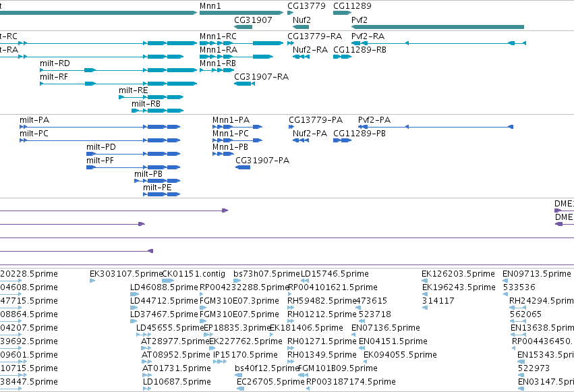Screen dimensions: 574x392
Task: Select the Nuf2 gene label
Action: (x=302, y=20)
